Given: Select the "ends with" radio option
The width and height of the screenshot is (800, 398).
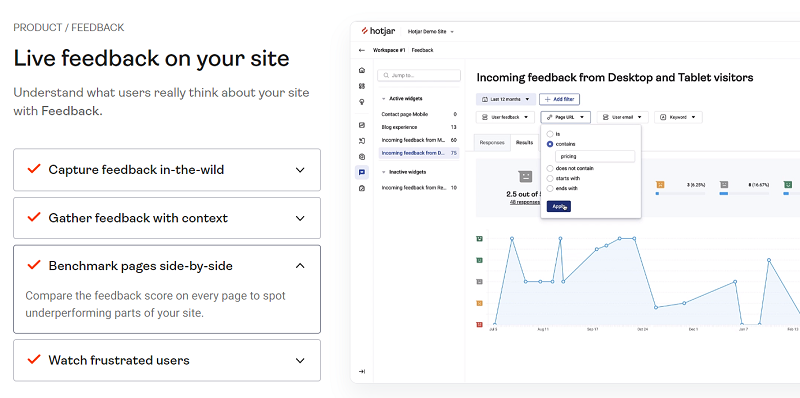Looking at the screenshot, I should click(x=549, y=188).
